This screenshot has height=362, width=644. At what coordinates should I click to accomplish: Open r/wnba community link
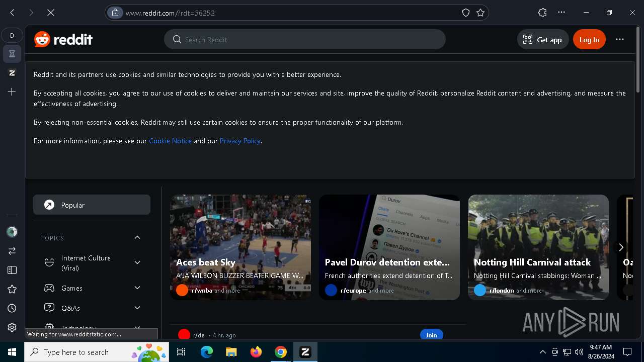pyautogui.click(x=202, y=291)
